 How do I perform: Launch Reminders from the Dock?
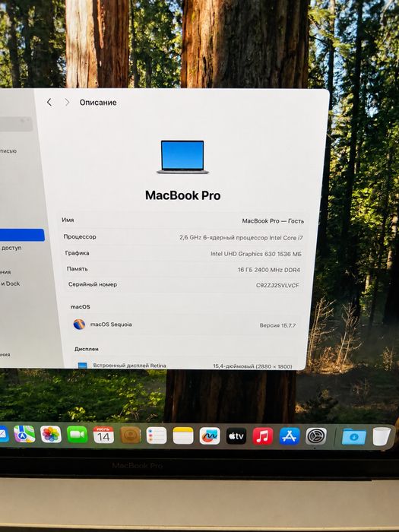tap(157, 435)
